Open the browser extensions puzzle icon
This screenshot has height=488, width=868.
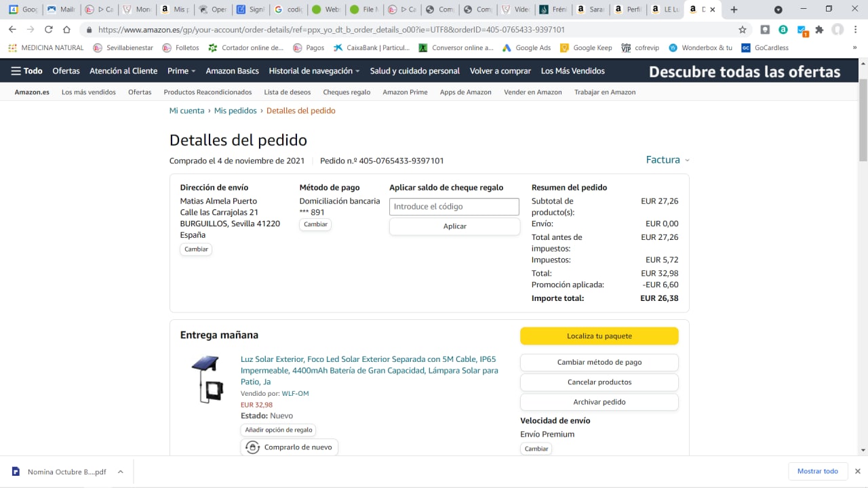tap(819, 30)
